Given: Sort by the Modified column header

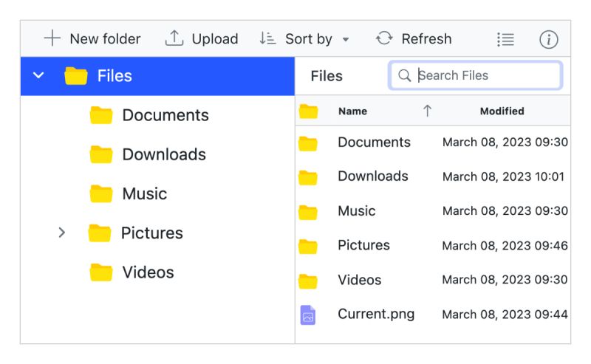Looking at the screenshot, I should point(502,111).
